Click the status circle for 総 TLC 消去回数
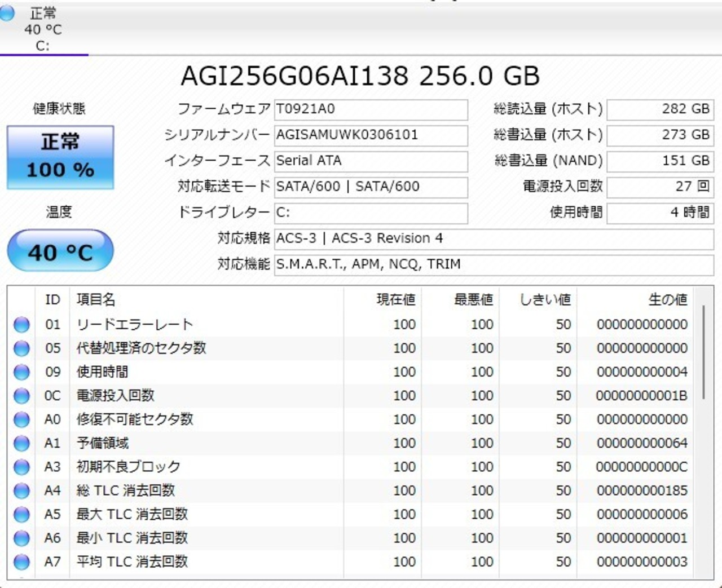This screenshot has width=722, height=588. pyautogui.click(x=21, y=490)
